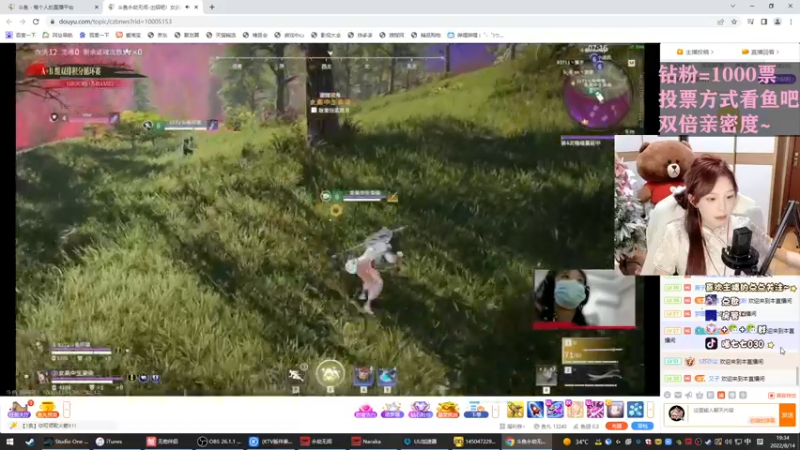
Task: Toggle the 屏蔽特效 effects blocking option
Action: click(x=782, y=395)
